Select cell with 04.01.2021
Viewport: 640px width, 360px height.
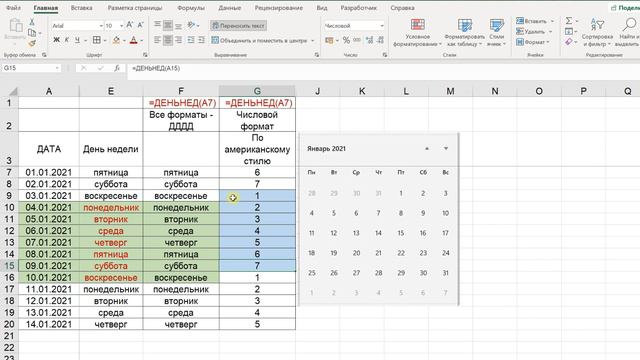click(49, 207)
